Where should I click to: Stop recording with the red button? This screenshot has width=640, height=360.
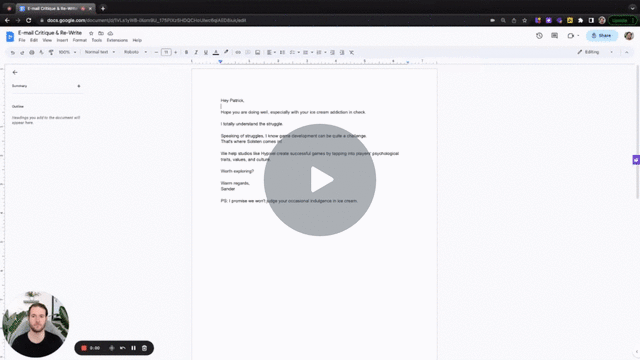coord(84,348)
